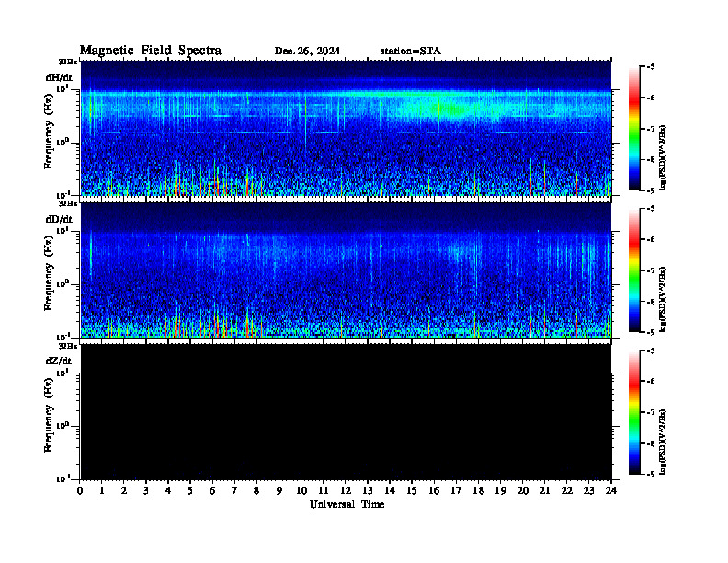Screen dimensions: 728x563
Task: Click the dH/dt spectrogram plot
Action: click(346, 128)
